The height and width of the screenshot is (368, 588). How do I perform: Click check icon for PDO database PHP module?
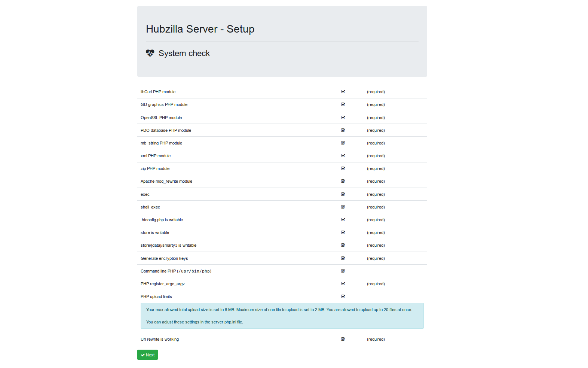tap(343, 130)
